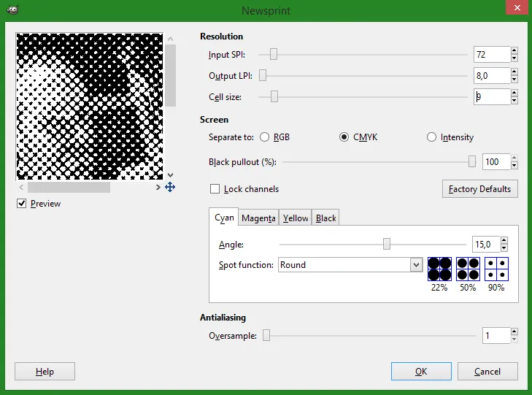Decrease Angle with down arrow
Viewport: 532px width, 395px height.
pos(504,248)
